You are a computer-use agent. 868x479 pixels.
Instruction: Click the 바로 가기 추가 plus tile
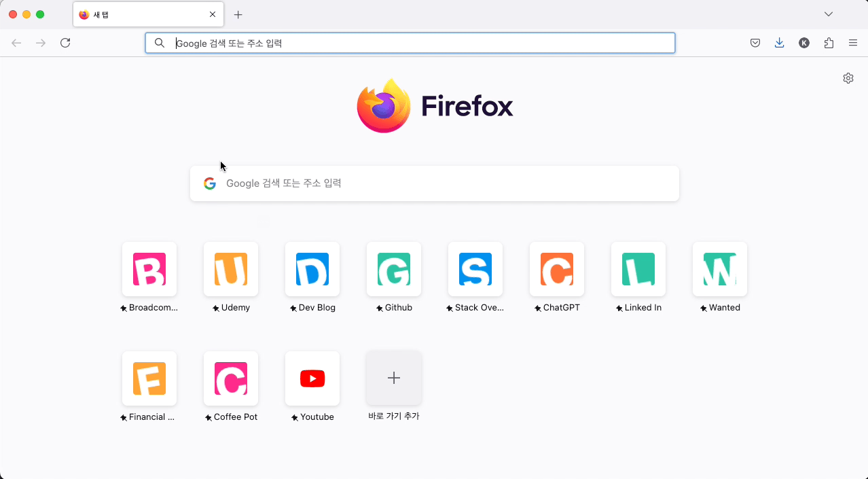[394, 378]
